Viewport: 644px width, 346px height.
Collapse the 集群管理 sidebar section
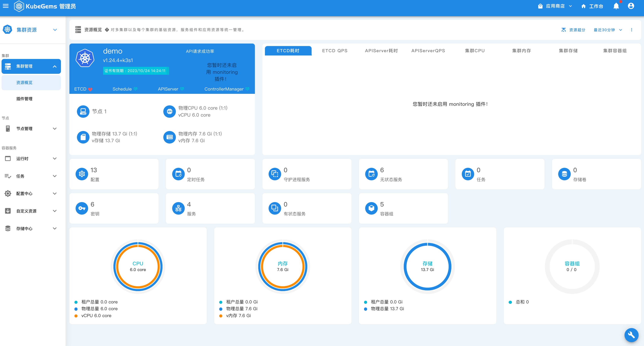[55, 66]
